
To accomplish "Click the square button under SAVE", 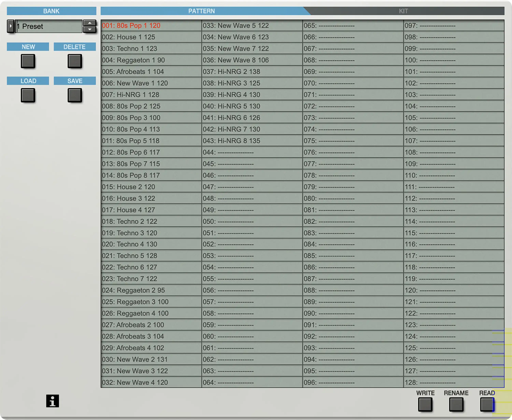I will [75, 95].
